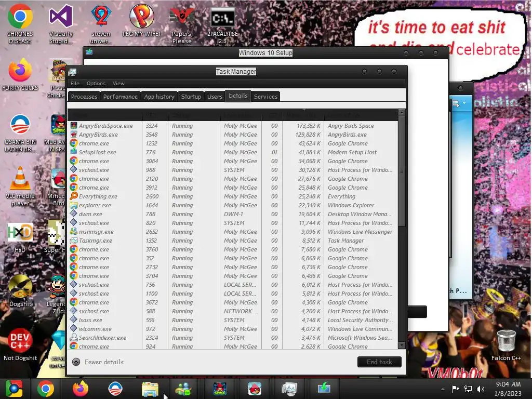Select the Taskmgr.exe process row

pyautogui.click(x=233, y=241)
